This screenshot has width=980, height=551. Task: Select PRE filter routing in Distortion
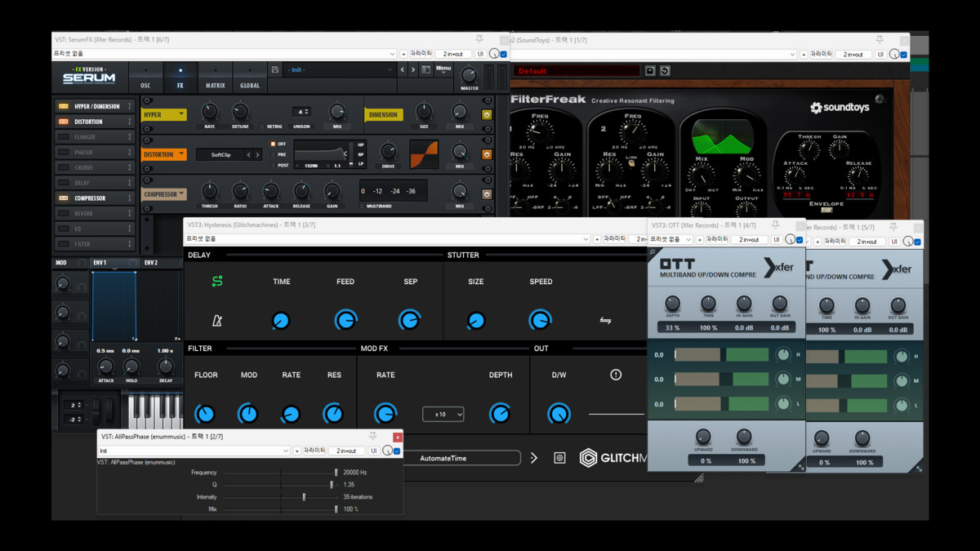(x=274, y=154)
